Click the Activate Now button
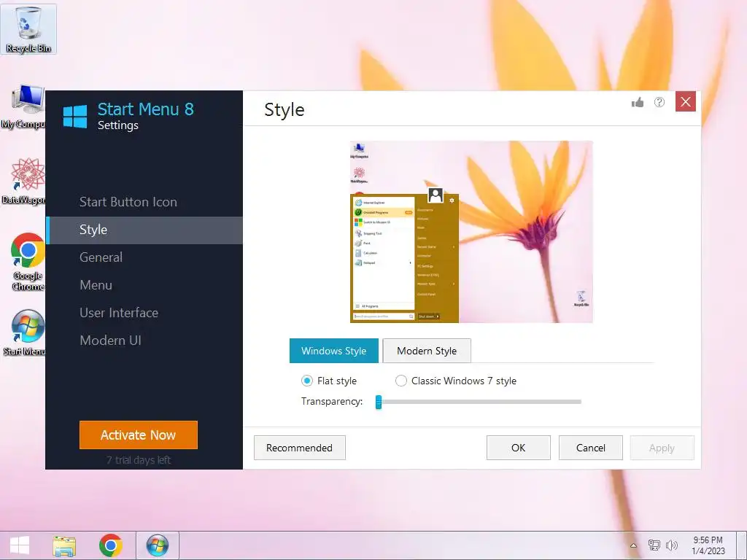The height and width of the screenshot is (560, 747). pos(138,435)
